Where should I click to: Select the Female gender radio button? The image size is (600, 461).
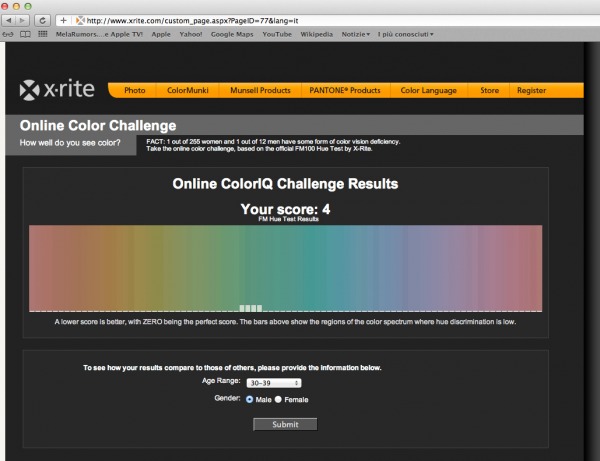[279, 399]
